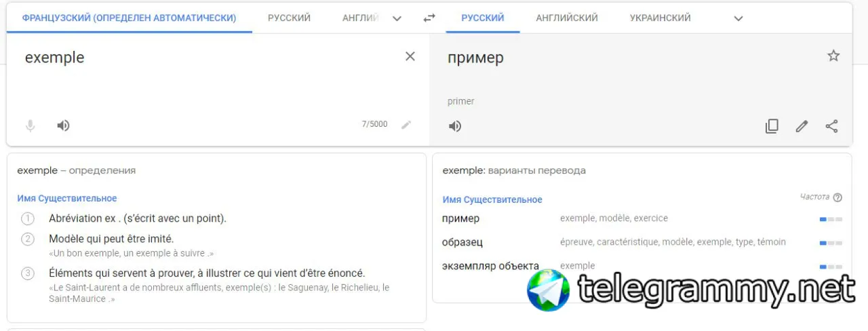Viewport: 868px width, 331px height.
Task: Listen to source text exemple
Action: pos(63,125)
